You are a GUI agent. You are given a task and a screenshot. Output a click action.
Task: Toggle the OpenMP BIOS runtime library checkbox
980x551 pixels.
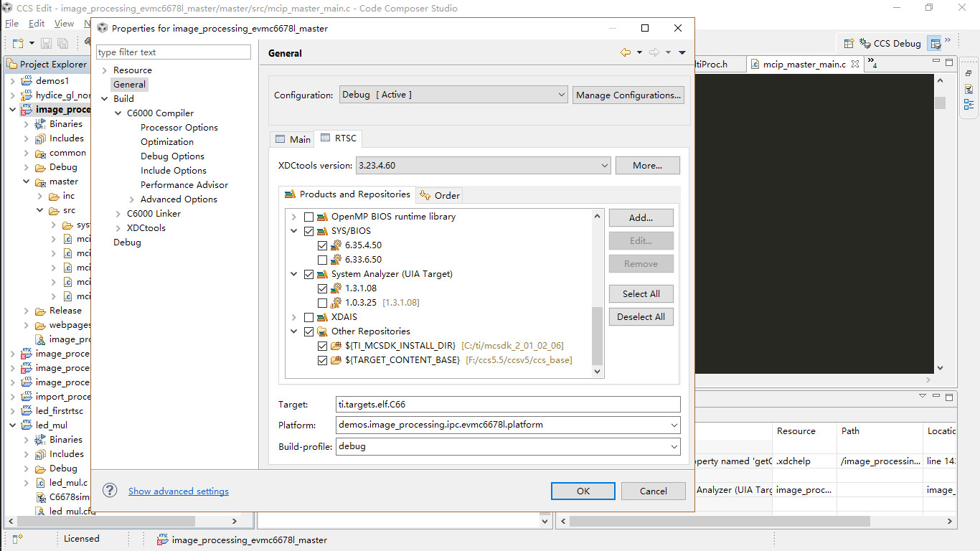coord(308,217)
